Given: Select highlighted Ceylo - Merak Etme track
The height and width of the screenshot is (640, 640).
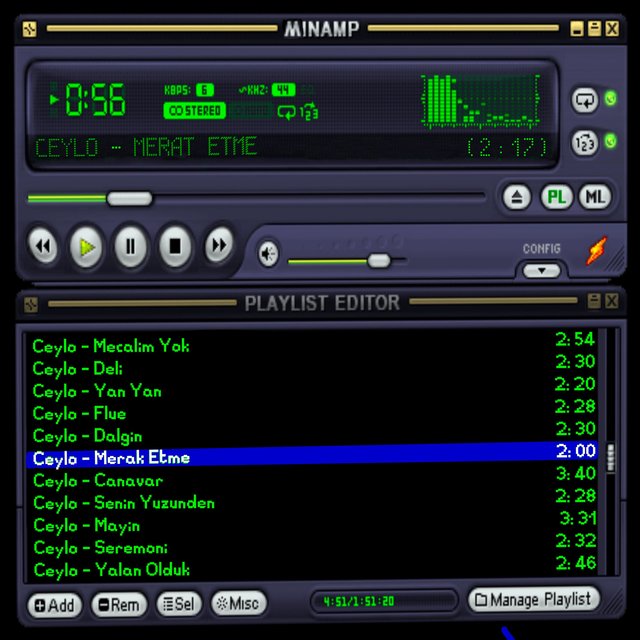Looking at the screenshot, I should (x=312, y=454).
